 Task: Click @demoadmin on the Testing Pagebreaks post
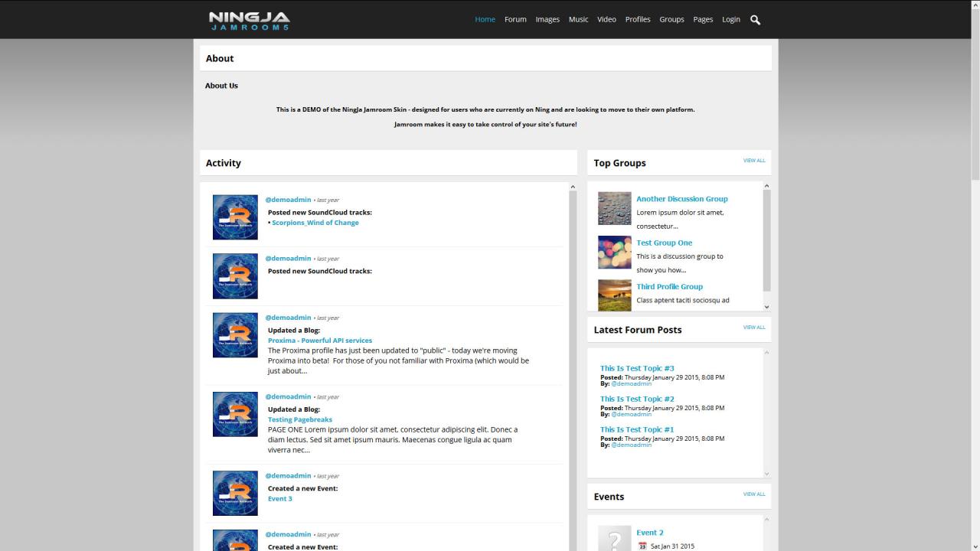[288, 396]
